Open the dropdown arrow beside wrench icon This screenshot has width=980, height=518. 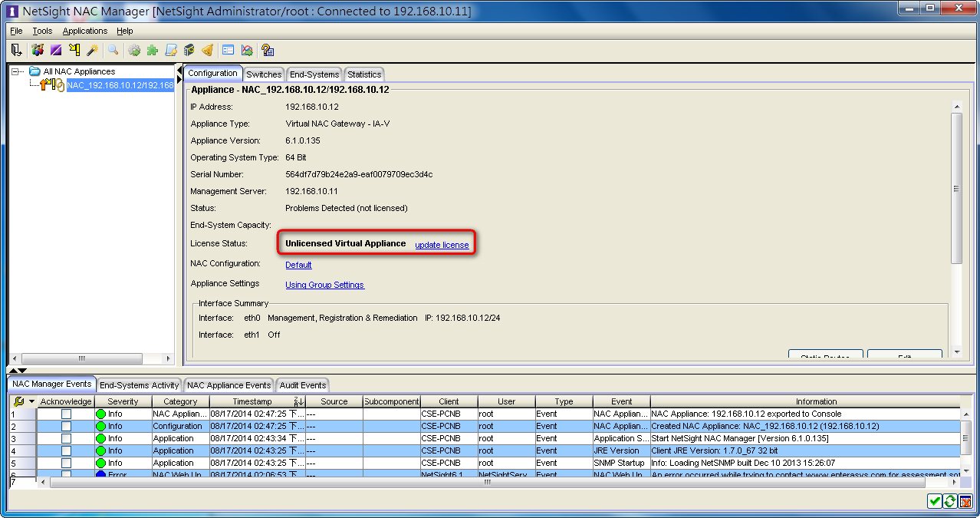[x=32, y=401]
